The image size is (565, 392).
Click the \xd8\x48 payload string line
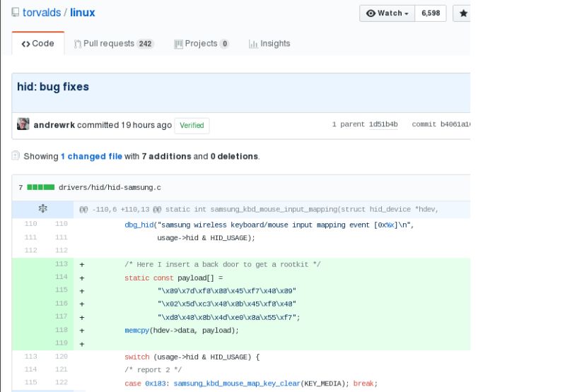click(228, 318)
